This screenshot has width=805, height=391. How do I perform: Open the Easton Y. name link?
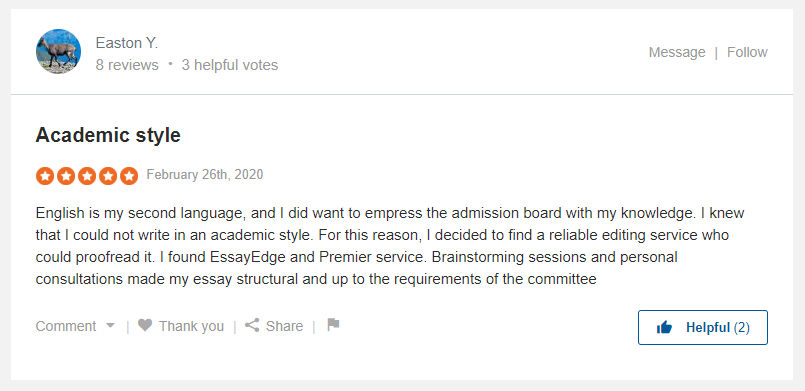pos(127,43)
